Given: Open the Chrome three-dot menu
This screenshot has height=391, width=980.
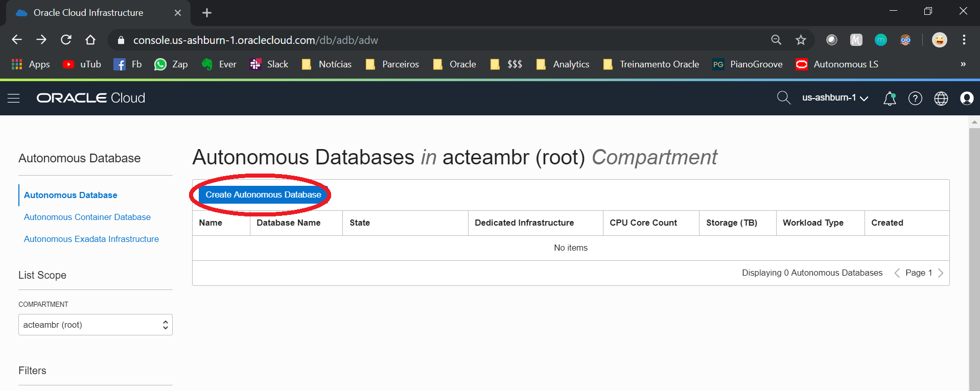Looking at the screenshot, I should [x=964, y=40].
